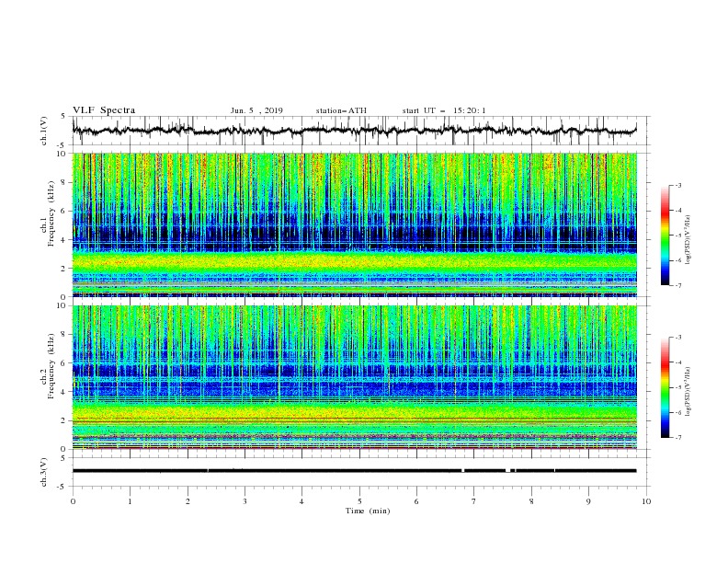Click the "10" kHz tick of ch.1 axis
Screen dimensions: 728x563
[x=63, y=154]
